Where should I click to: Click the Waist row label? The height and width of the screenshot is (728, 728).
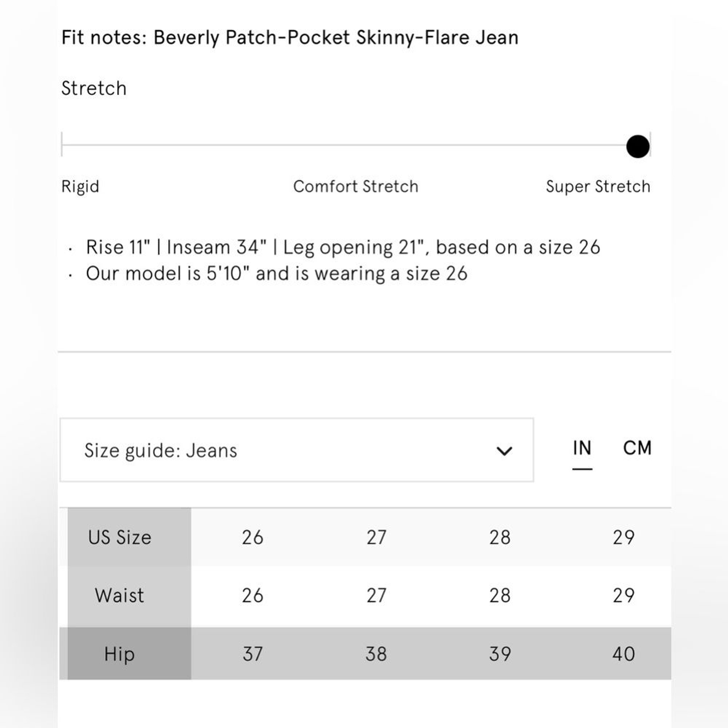[119, 596]
